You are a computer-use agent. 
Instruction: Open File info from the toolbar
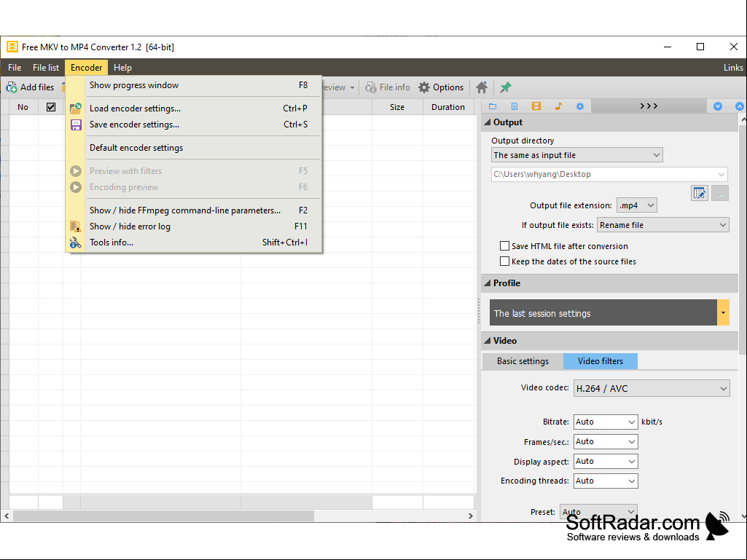(387, 87)
